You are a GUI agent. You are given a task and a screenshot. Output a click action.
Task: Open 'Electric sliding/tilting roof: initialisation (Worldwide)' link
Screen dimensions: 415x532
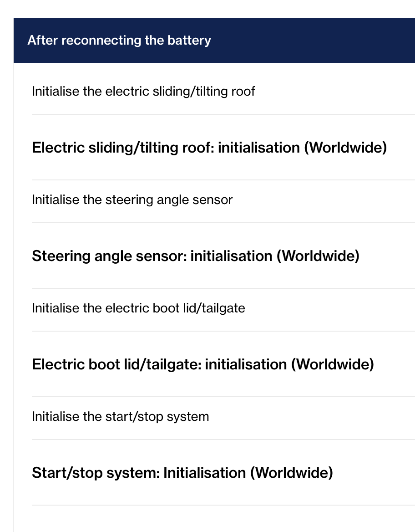[209, 148]
